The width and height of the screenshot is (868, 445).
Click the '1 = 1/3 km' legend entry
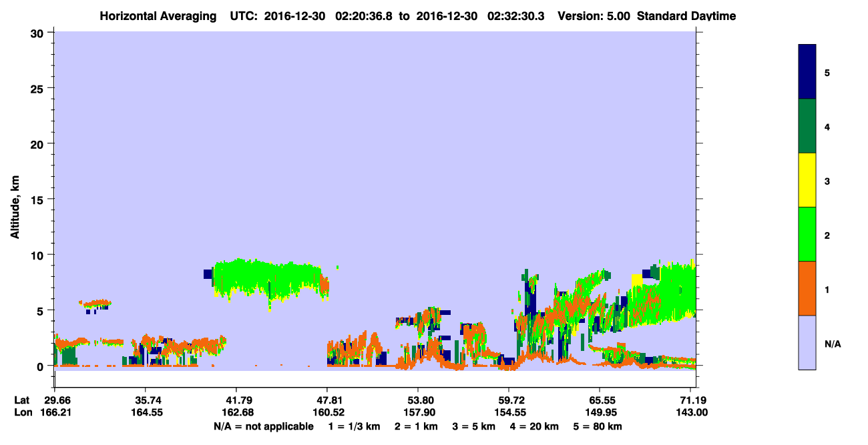(x=353, y=426)
